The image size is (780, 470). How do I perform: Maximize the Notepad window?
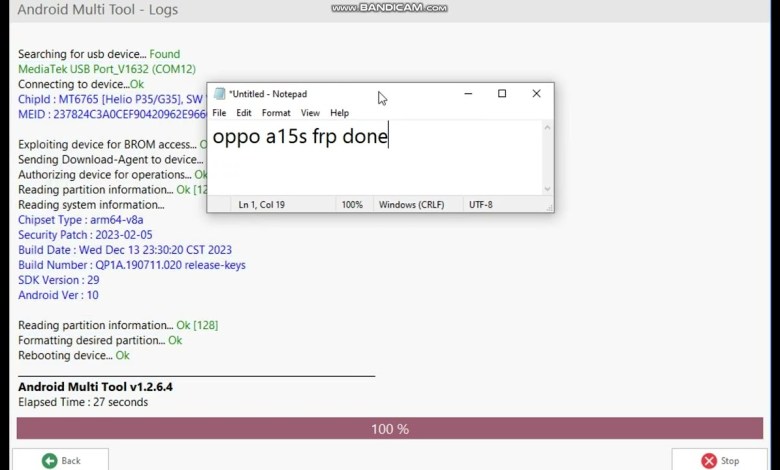[502, 94]
